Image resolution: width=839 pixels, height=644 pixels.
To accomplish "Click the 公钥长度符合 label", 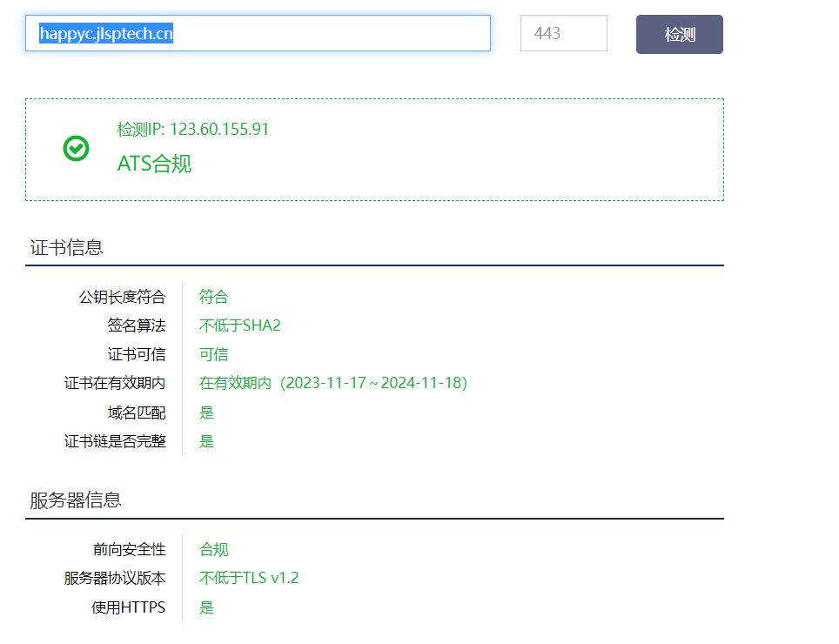I will coord(122,297).
